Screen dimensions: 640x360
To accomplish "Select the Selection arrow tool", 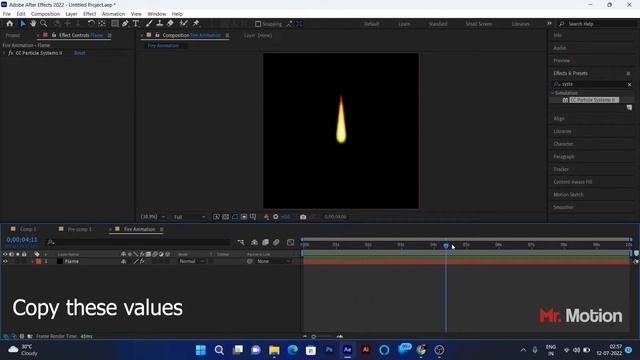I will (x=23, y=24).
